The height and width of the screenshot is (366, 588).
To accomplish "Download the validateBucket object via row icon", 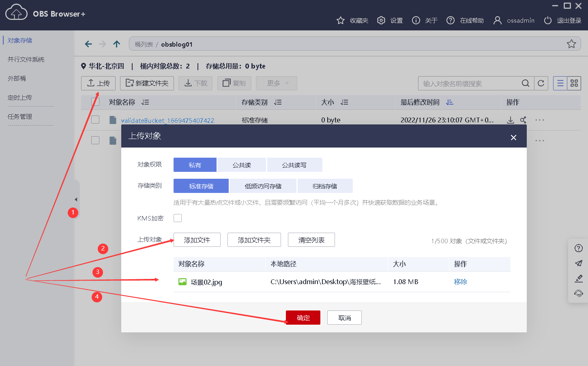I will pos(511,120).
